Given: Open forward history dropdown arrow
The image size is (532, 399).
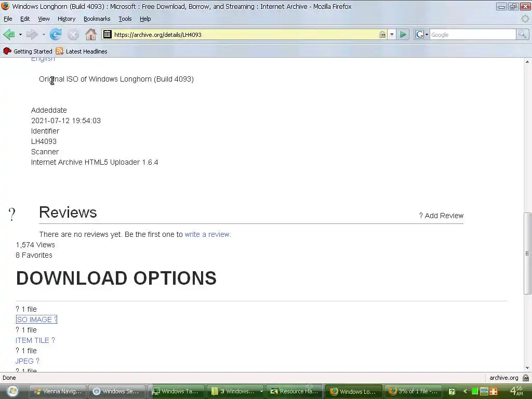Looking at the screenshot, I should pos(44,35).
